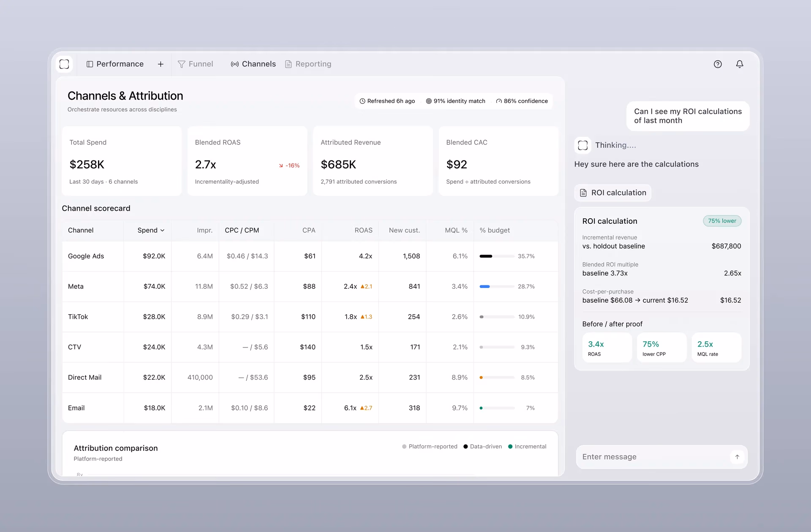Toggle Data-driven legend item

point(482,447)
